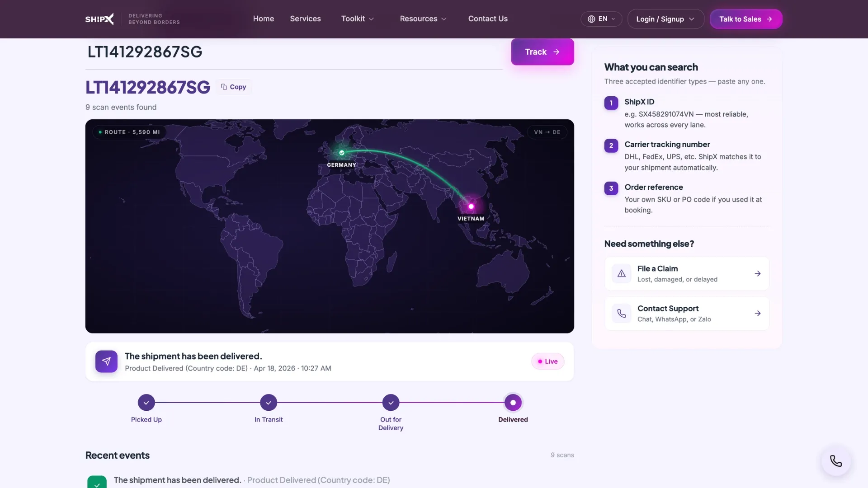Viewport: 868px width, 488px height.
Task: Click the ShipX logo
Action: click(99, 19)
